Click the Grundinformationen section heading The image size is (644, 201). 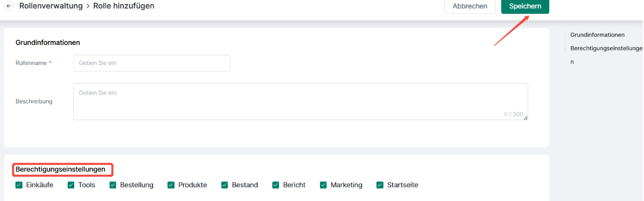pos(48,42)
